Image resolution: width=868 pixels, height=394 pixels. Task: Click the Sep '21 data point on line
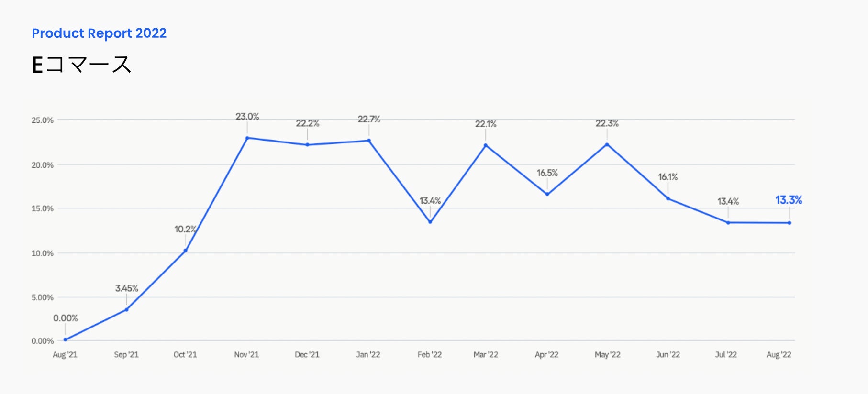[x=127, y=310]
